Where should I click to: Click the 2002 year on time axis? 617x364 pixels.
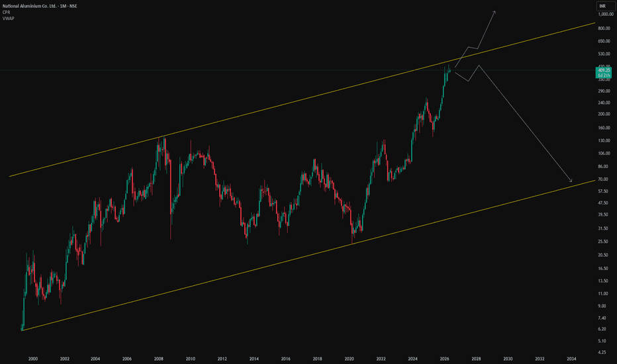[x=64, y=359]
